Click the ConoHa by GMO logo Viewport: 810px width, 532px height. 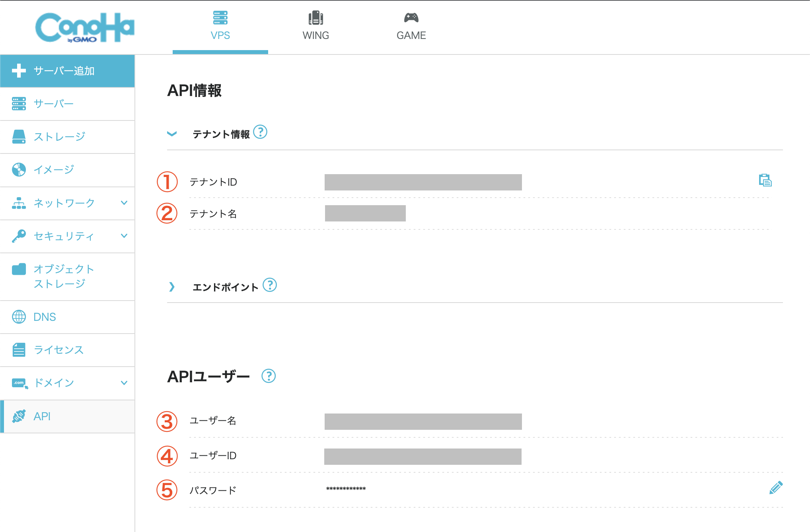(x=85, y=27)
